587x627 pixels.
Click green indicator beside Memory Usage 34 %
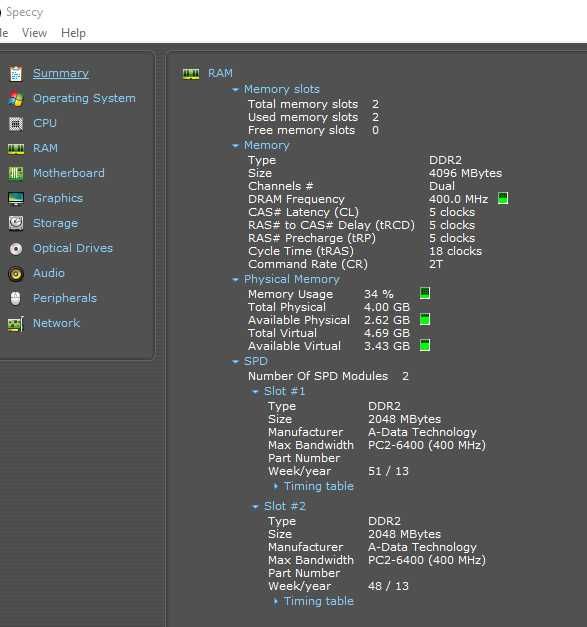425,294
